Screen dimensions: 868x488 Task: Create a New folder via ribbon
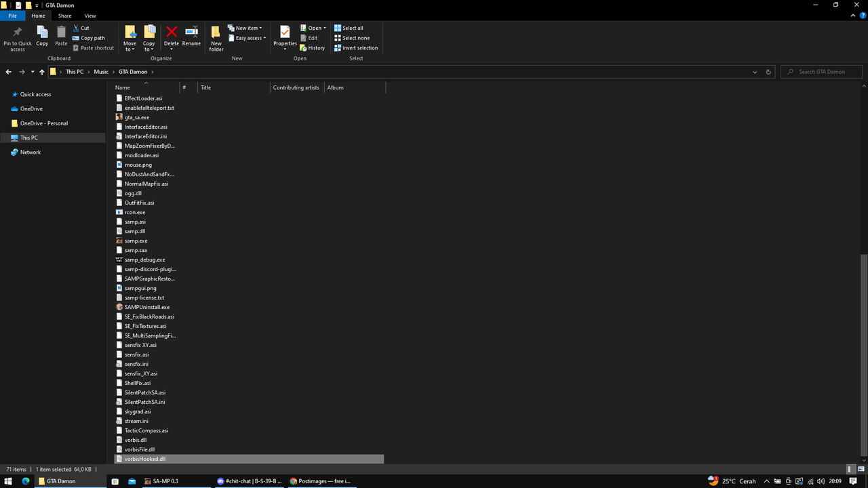(216, 38)
